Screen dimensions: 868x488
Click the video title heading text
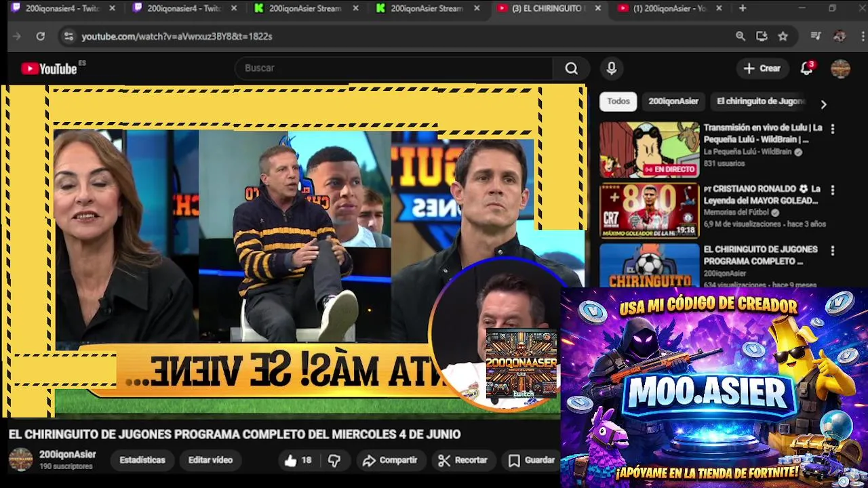coord(235,434)
